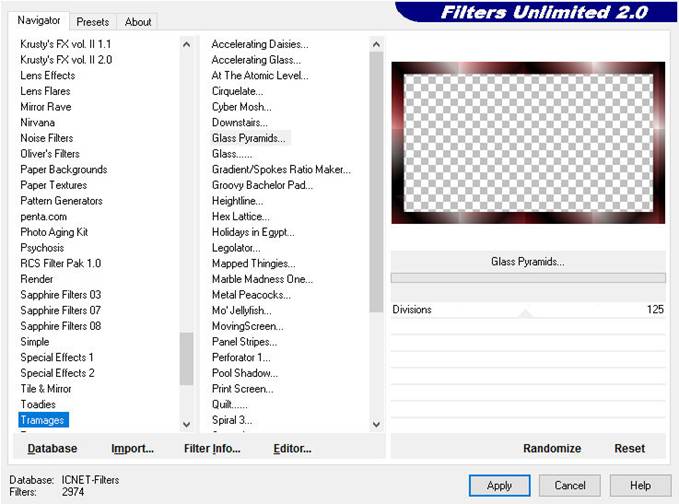Open the Database option
Viewport: 679px width, 504px height.
pyautogui.click(x=52, y=448)
